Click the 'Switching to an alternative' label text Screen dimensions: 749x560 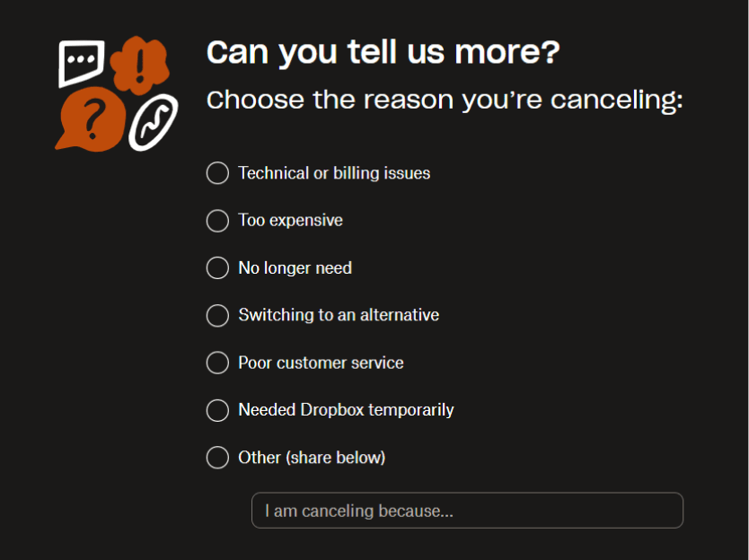click(338, 315)
